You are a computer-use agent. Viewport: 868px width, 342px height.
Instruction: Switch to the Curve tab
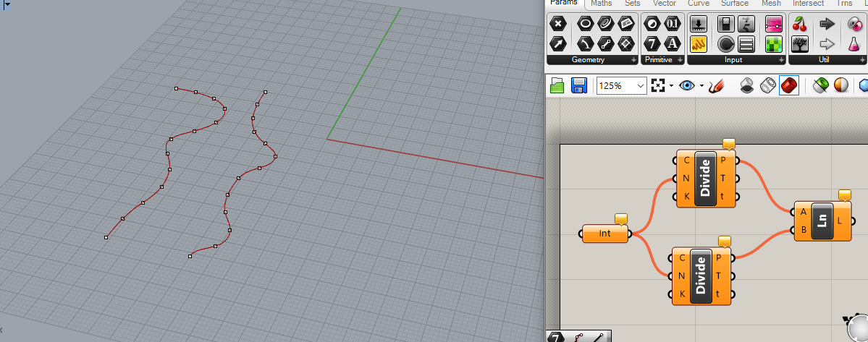tap(699, 4)
